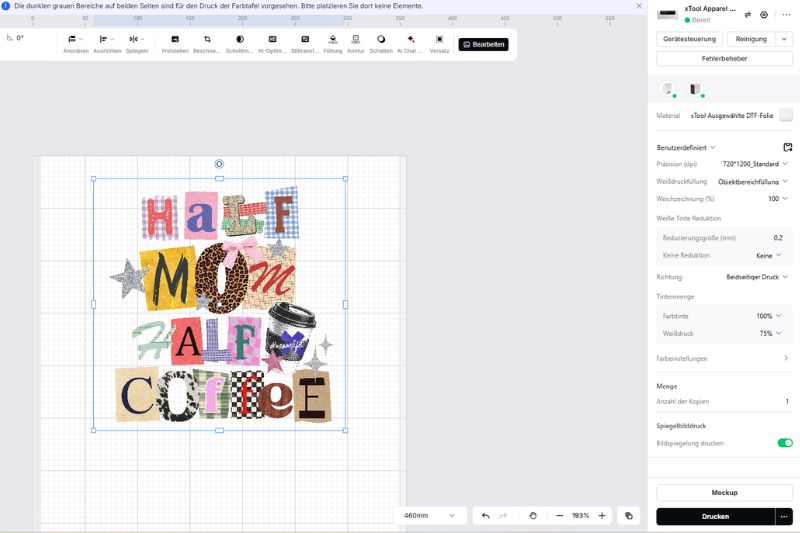Open the KI-Optimierung tool
Viewport: 800px width, 533px height.
(x=272, y=44)
